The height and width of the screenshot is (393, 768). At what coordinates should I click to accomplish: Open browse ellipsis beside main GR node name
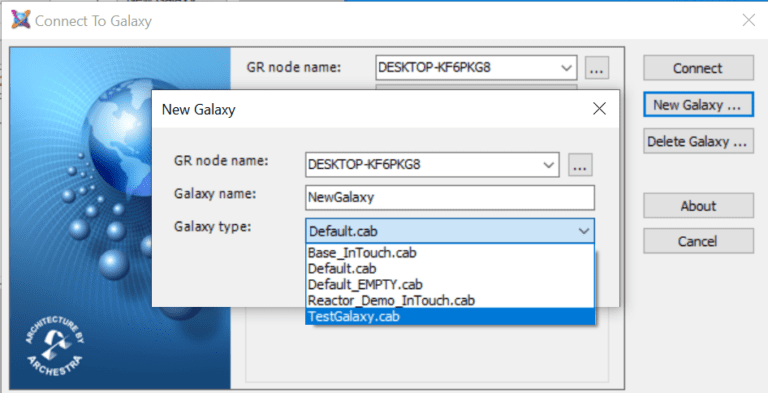point(597,68)
